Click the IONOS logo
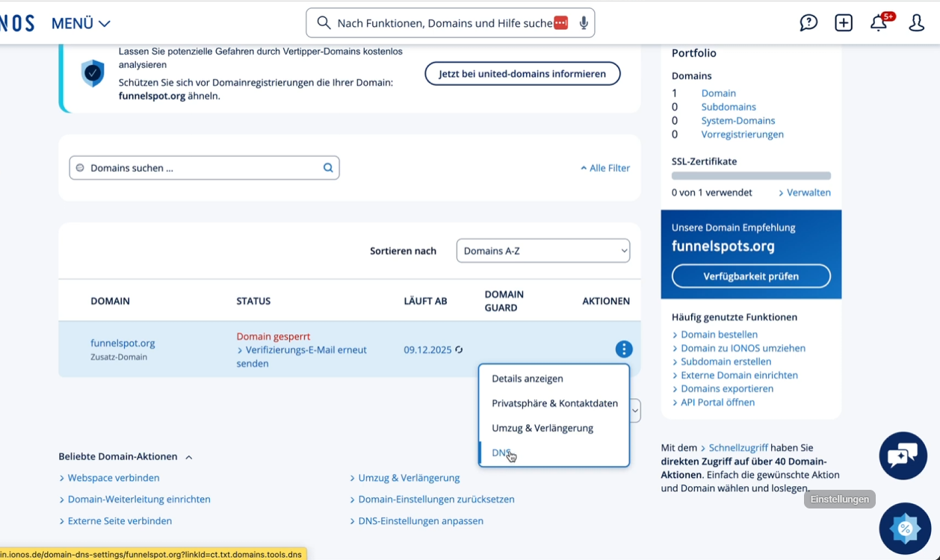This screenshot has width=940, height=560. pos(17,23)
